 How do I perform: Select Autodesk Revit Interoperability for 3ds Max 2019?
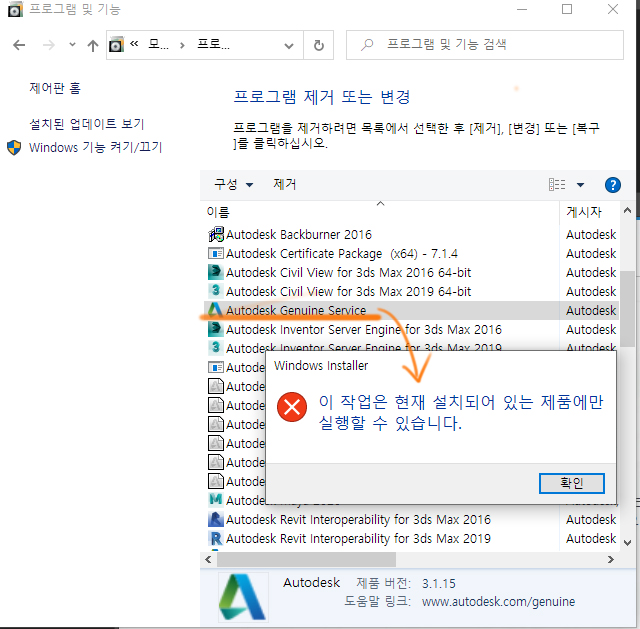[x=358, y=538]
